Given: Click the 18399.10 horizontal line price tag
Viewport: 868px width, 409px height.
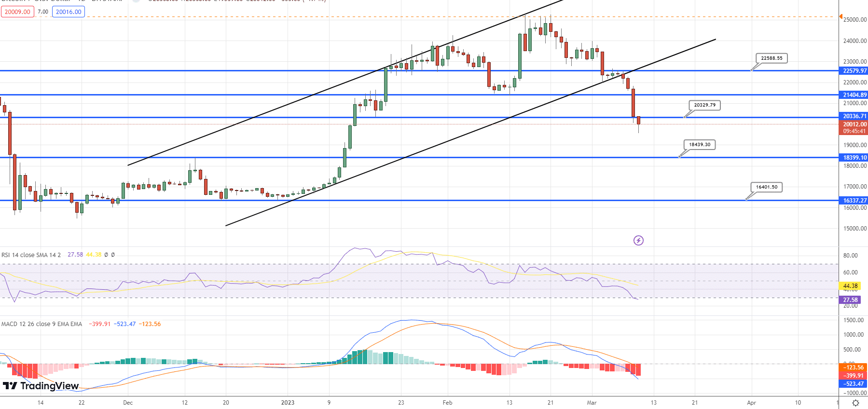Looking at the screenshot, I should pyautogui.click(x=854, y=157).
